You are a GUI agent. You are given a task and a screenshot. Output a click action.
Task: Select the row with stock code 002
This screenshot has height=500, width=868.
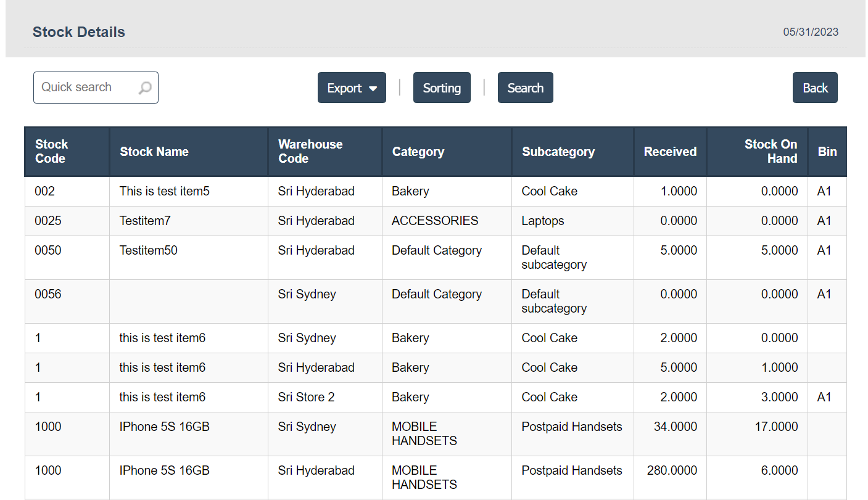[45, 192]
